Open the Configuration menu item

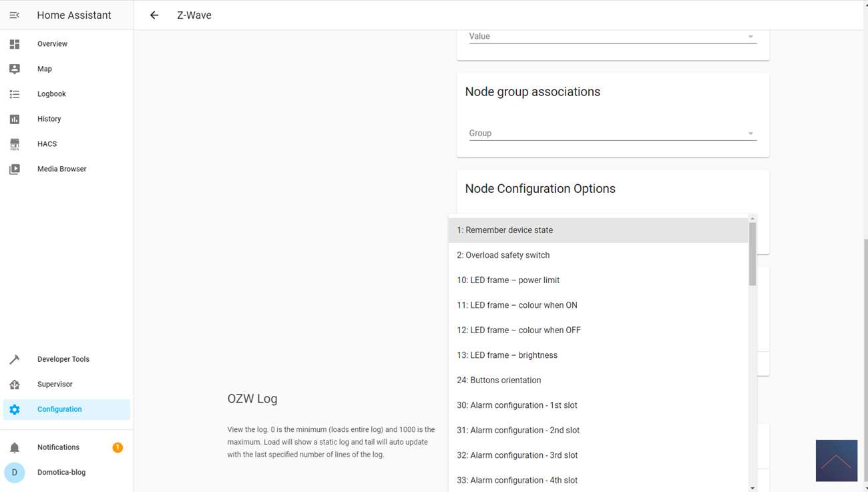(x=59, y=409)
